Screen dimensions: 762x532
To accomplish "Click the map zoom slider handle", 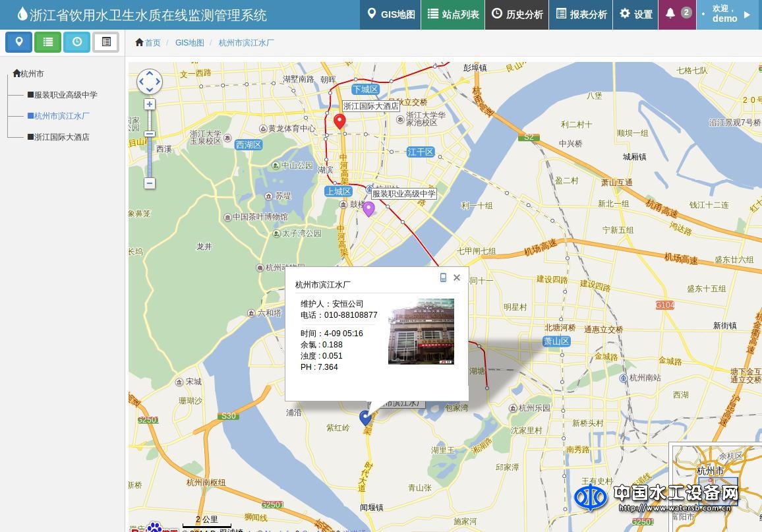I will (x=150, y=134).
